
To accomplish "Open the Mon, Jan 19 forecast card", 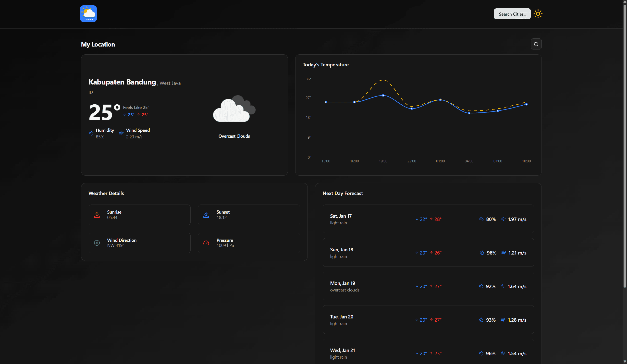I will point(428,286).
